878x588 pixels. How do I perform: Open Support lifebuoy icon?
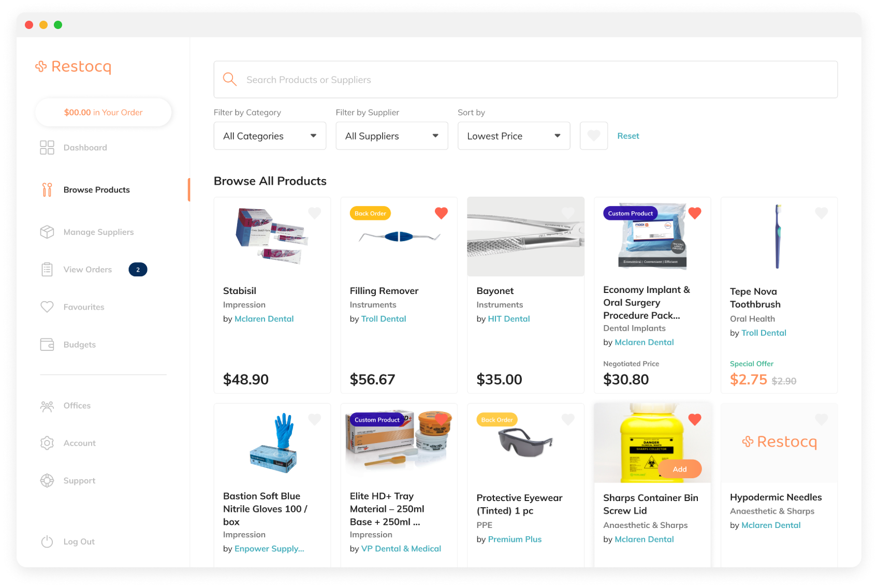pyautogui.click(x=47, y=481)
